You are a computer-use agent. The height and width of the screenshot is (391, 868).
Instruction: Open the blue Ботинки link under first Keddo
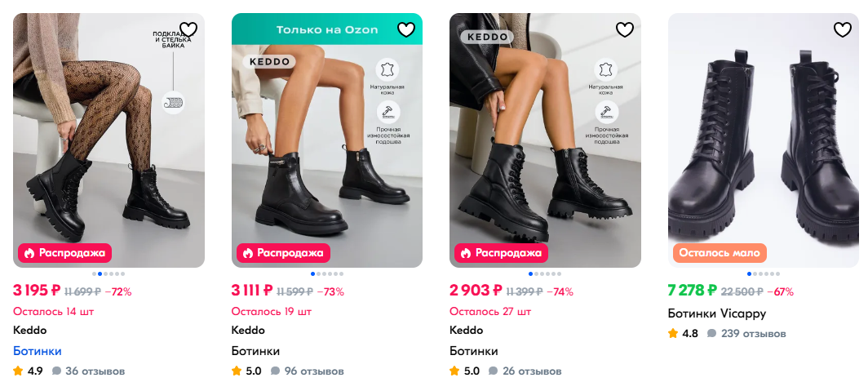click(38, 351)
